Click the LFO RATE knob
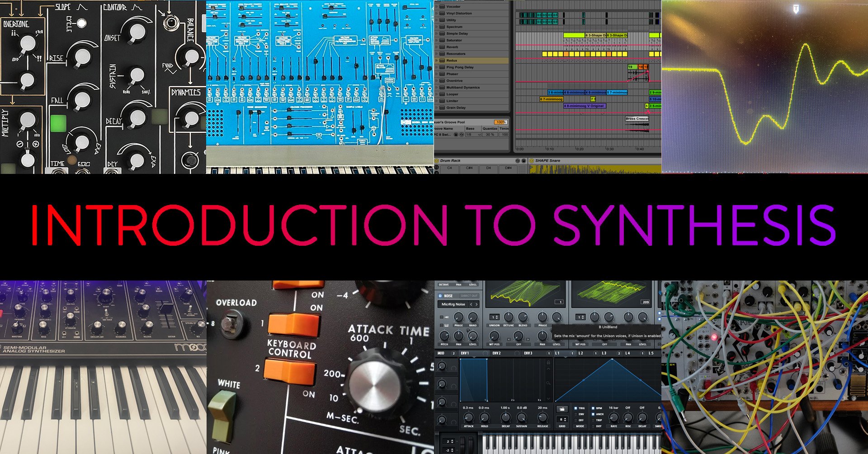 [613, 418]
